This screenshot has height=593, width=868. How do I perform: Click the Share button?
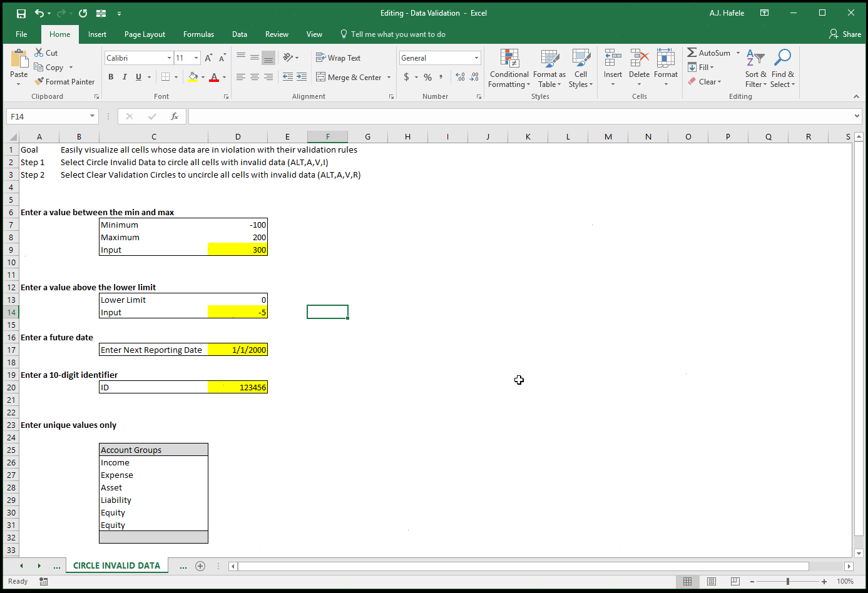point(845,34)
